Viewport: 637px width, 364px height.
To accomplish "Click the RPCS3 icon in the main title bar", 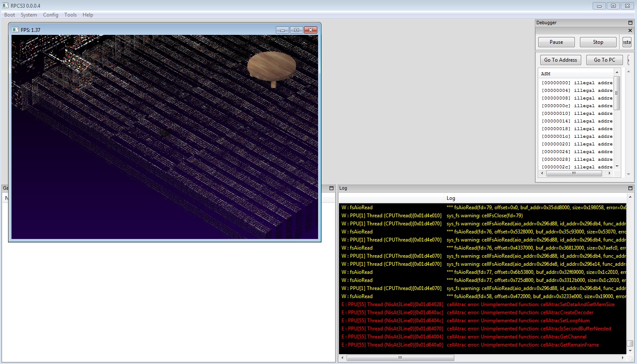I will [5, 6].
